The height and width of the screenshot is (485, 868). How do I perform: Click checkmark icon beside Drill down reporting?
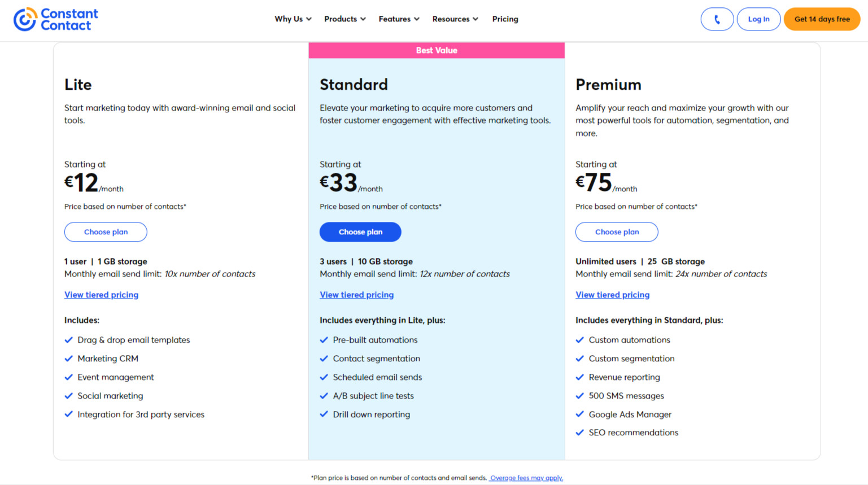pyautogui.click(x=324, y=414)
